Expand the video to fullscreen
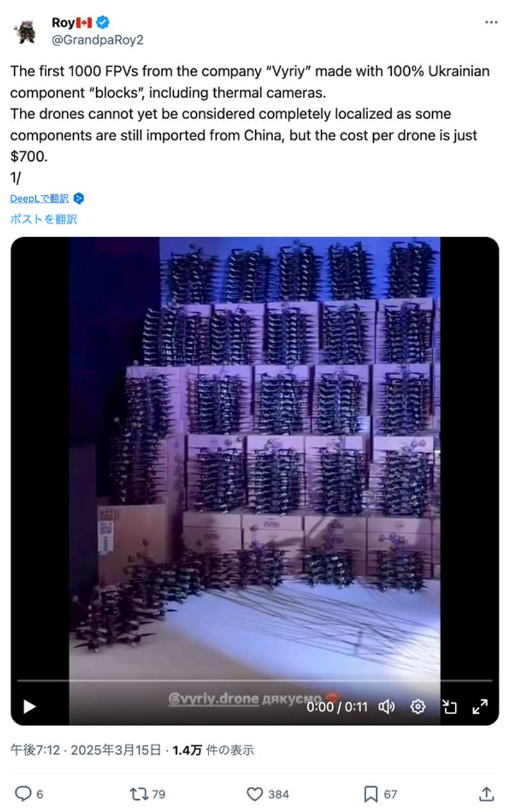The width and height of the screenshot is (513, 812). pos(480,706)
